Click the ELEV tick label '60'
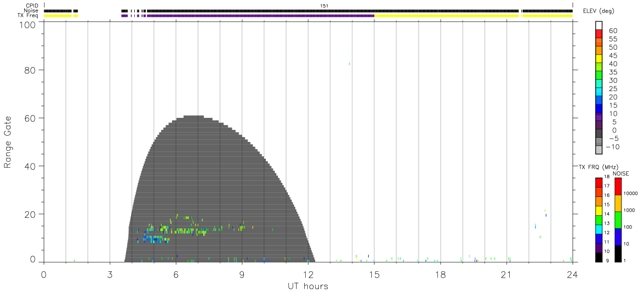 click(613, 31)
